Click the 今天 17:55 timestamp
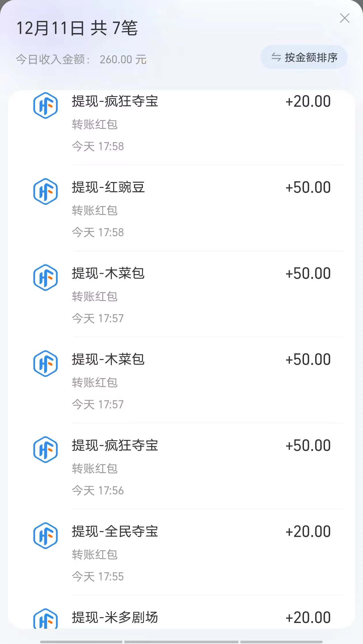 [98, 577]
